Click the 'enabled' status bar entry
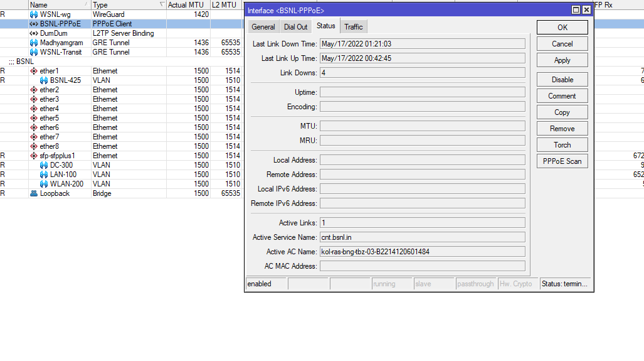The width and height of the screenshot is (644, 361). [259, 284]
